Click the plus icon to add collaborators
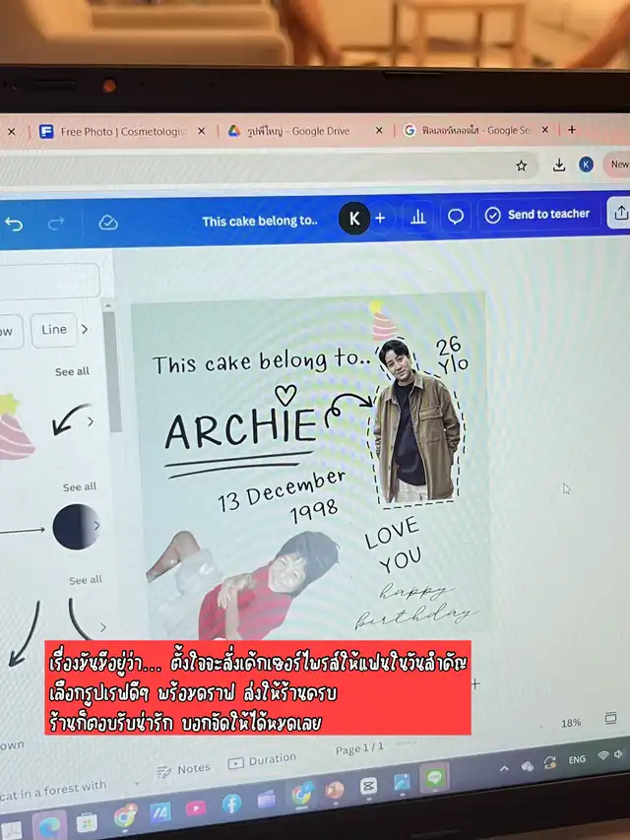This screenshot has height=840, width=630. tap(380, 218)
